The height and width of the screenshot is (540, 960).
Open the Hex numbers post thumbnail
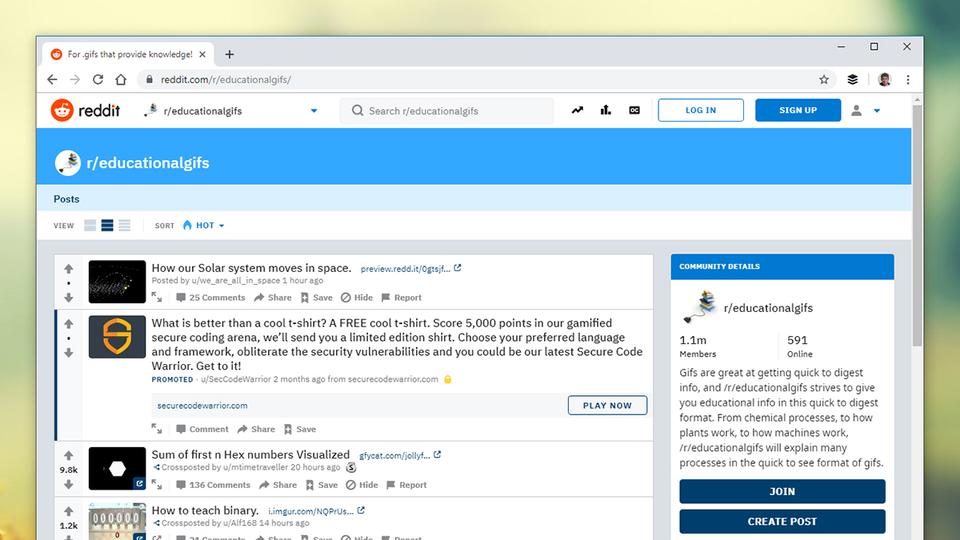click(117, 468)
